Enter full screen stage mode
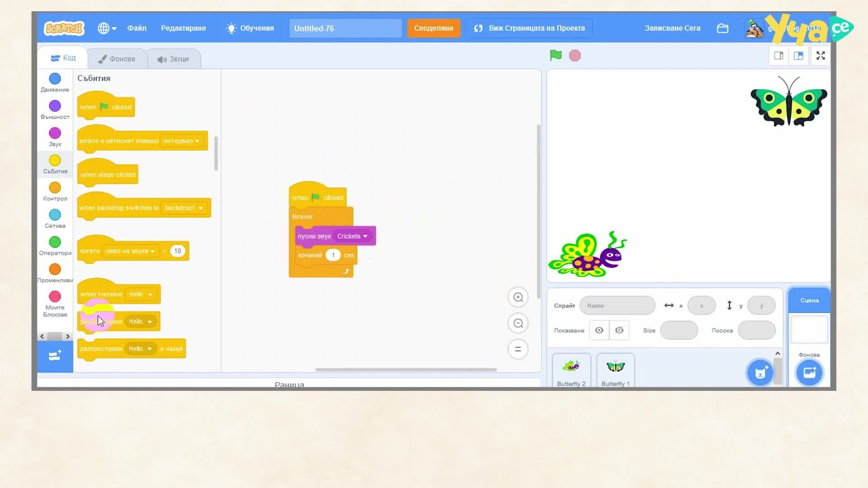 [x=821, y=56]
